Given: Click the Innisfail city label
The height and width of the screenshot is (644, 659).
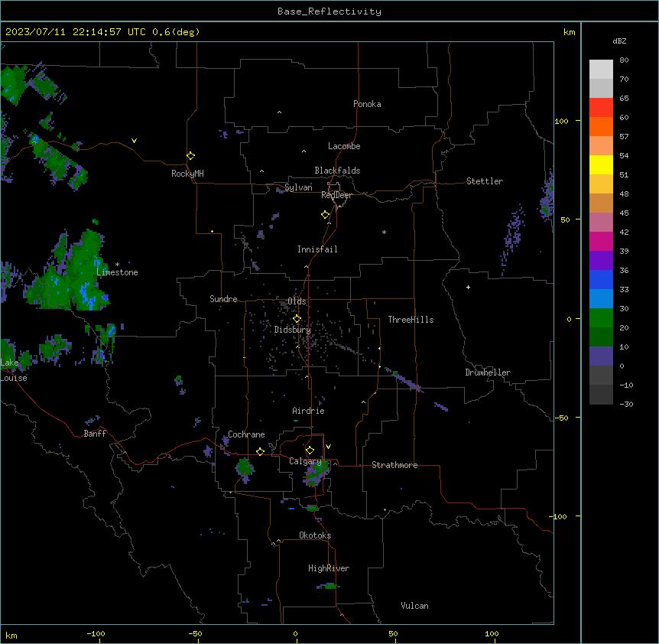Looking at the screenshot, I should tap(317, 249).
